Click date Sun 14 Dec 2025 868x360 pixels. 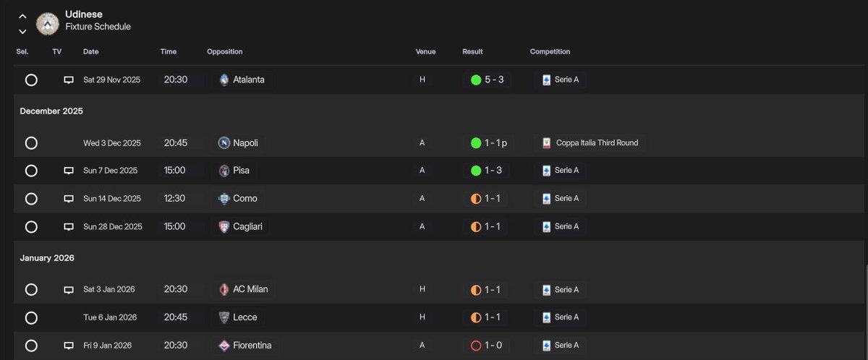[112, 199]
